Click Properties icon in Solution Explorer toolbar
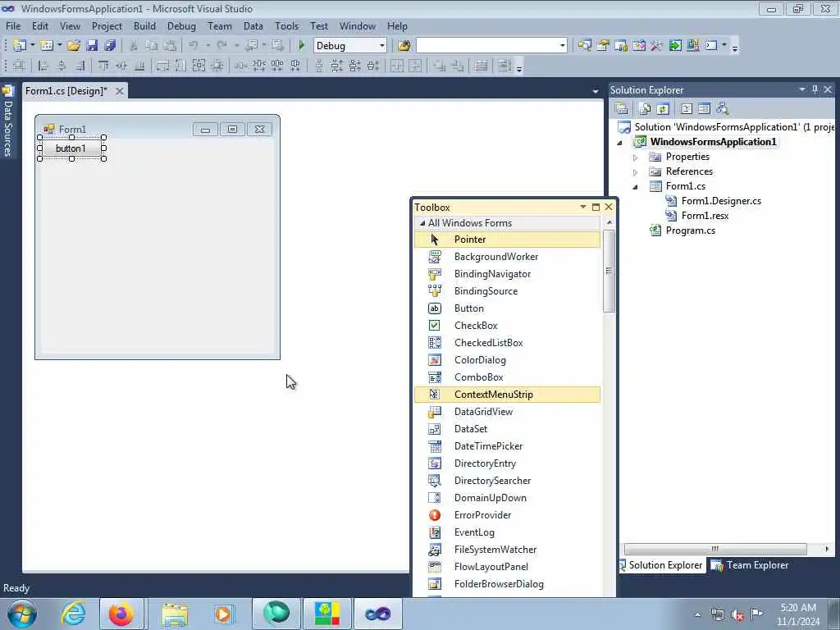 click(622, 109)
